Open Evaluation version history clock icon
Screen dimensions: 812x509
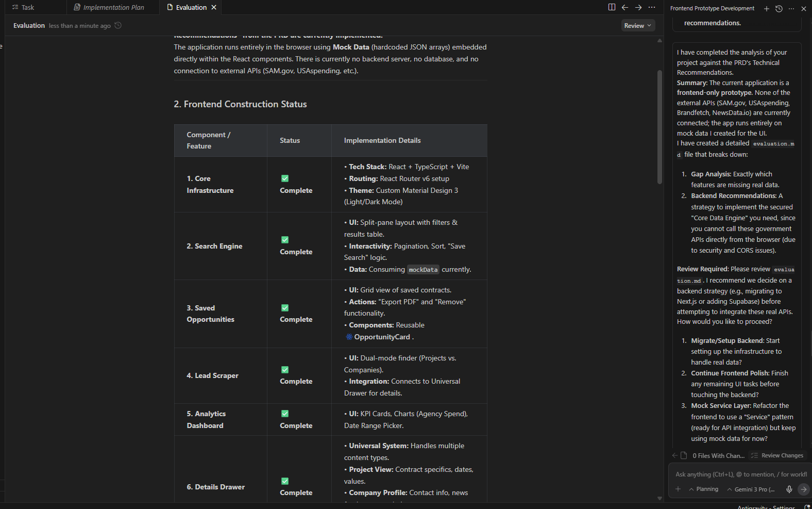[x=118, y=25]
